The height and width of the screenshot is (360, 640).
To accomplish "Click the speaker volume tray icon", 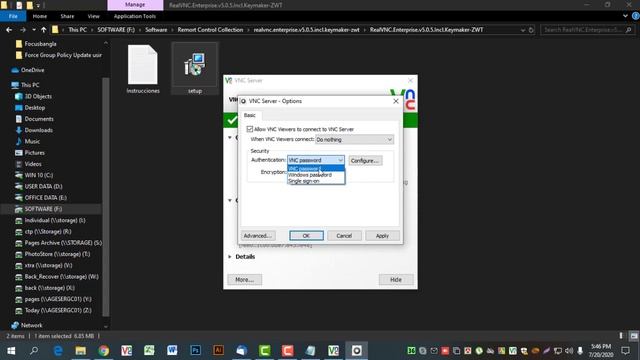I will click(x=569, y=351).
